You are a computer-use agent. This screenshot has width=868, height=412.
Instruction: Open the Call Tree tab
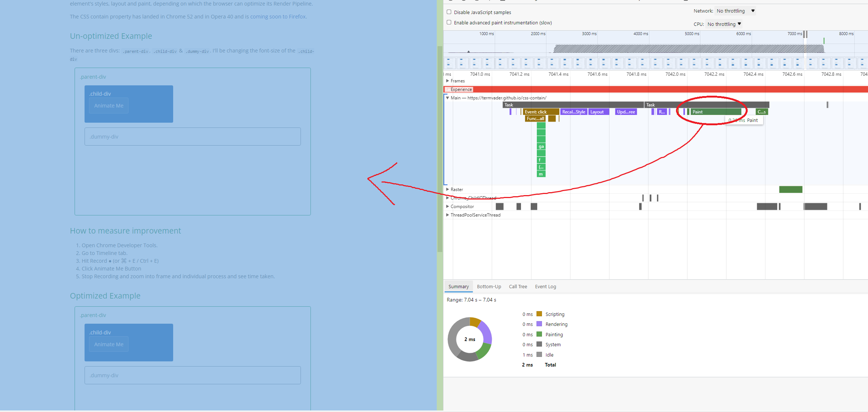point(518,287)
